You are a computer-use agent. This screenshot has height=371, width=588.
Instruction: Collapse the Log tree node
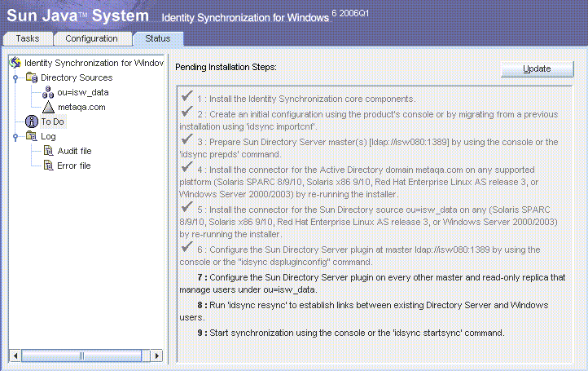(x=15, y=137)
